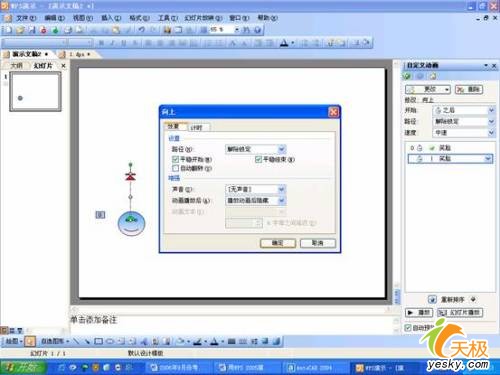Switch to the 计时 tab in dialog
This screenshot has height=375, width=500.
point(199,127)
